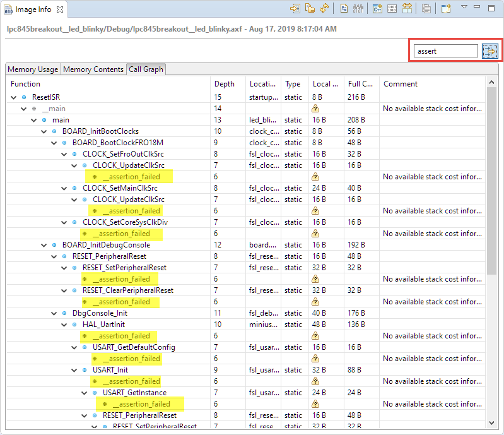Viewport: 504px width, 435px height.
Task: Collapse the ResetISR tree node
Action: click(x=14, y=97)
